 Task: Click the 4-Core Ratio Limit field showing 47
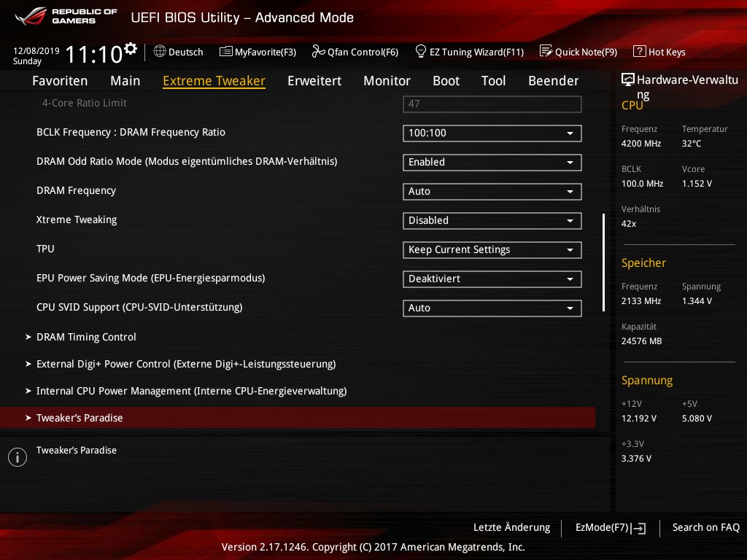[492, 104]
